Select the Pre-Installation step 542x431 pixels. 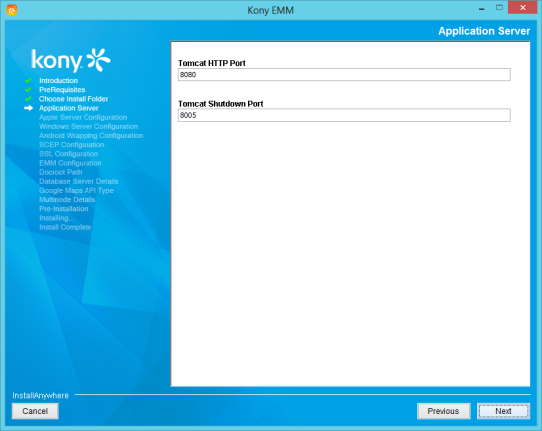(64, 209)
